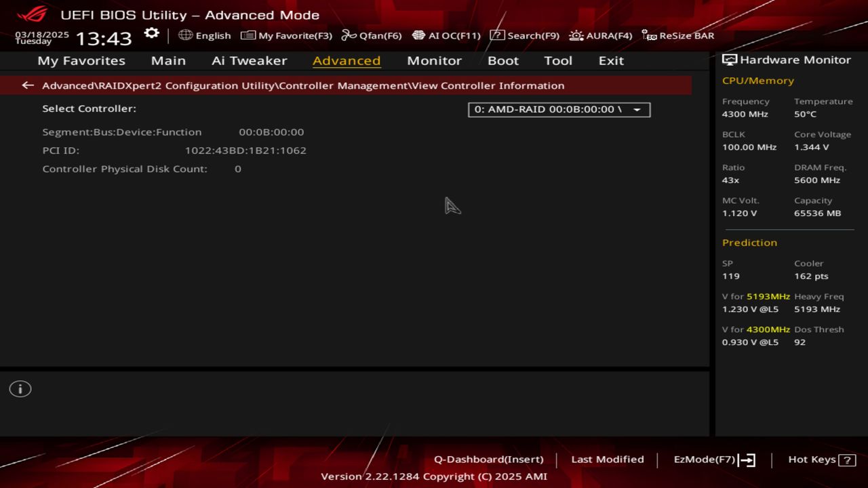This screenshot has height=488, width=868.
Task: Click the globe language icon
Action: (185, 35)
